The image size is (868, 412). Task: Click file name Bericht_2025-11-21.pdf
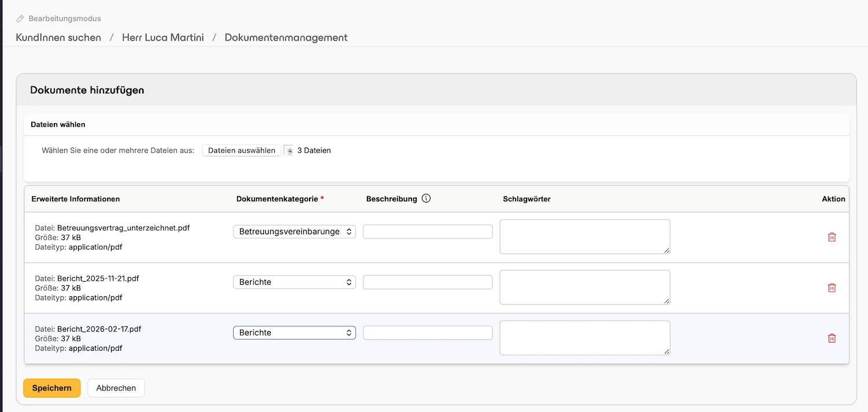click(98, 278)
